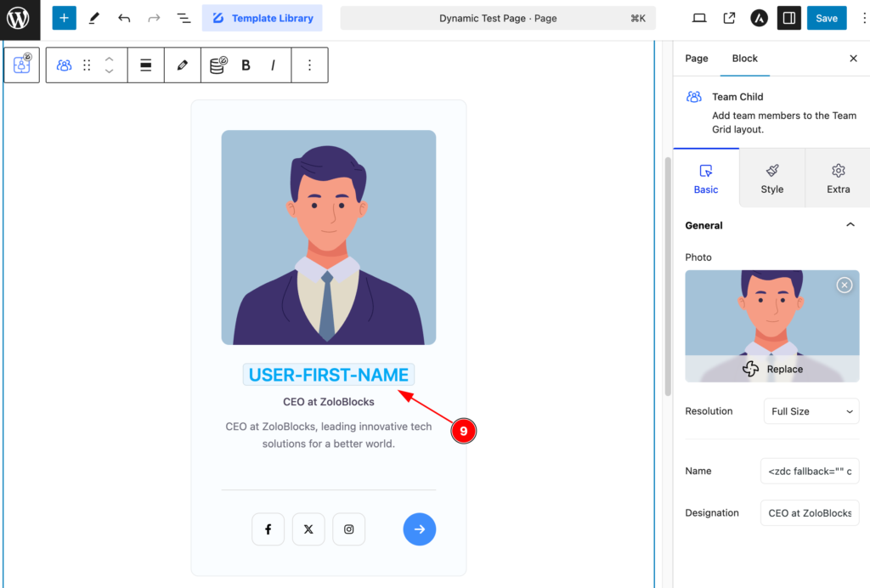The image size is (870, 588).
Task: Collapse the General section
Action: coord(771,225)
